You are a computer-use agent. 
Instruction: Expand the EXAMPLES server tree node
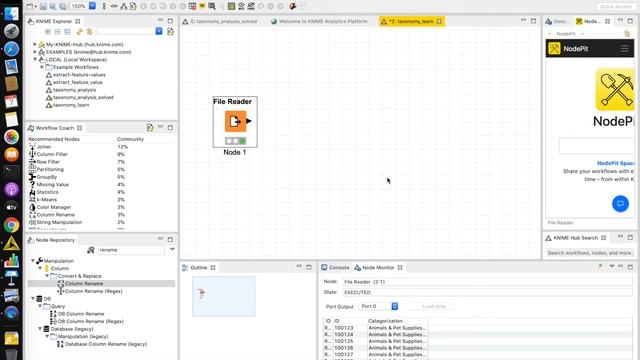point(35,52)
